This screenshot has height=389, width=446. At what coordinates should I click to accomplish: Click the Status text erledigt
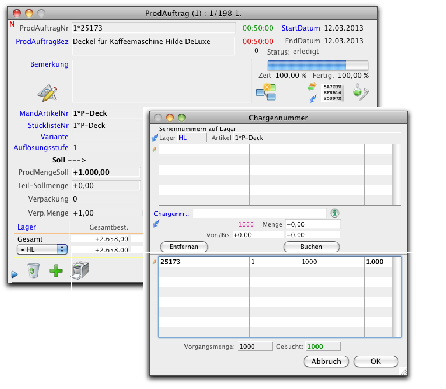pyautogui.click(x=306, y=52)
